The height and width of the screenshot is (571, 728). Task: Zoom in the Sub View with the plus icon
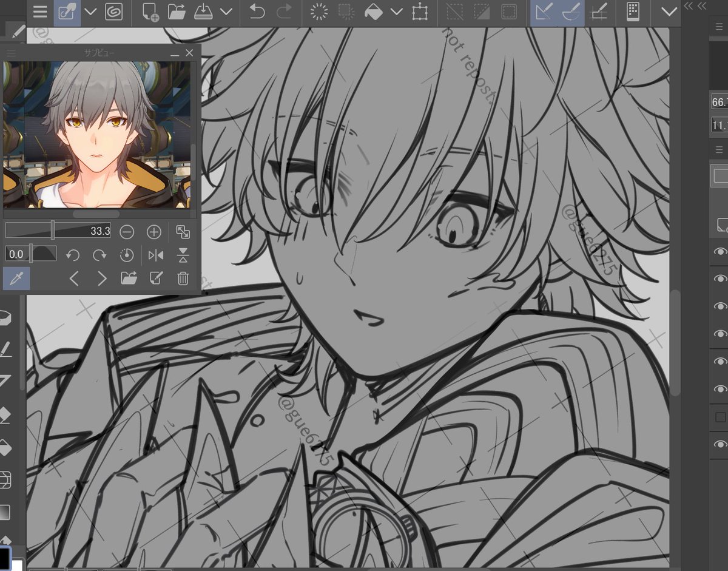click(154, 231)
